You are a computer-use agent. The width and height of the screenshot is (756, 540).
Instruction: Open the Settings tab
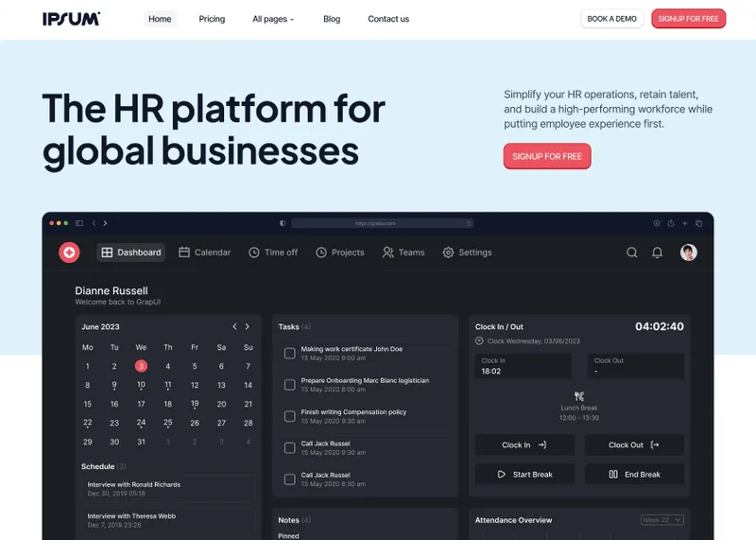click(x=467, y=253)
